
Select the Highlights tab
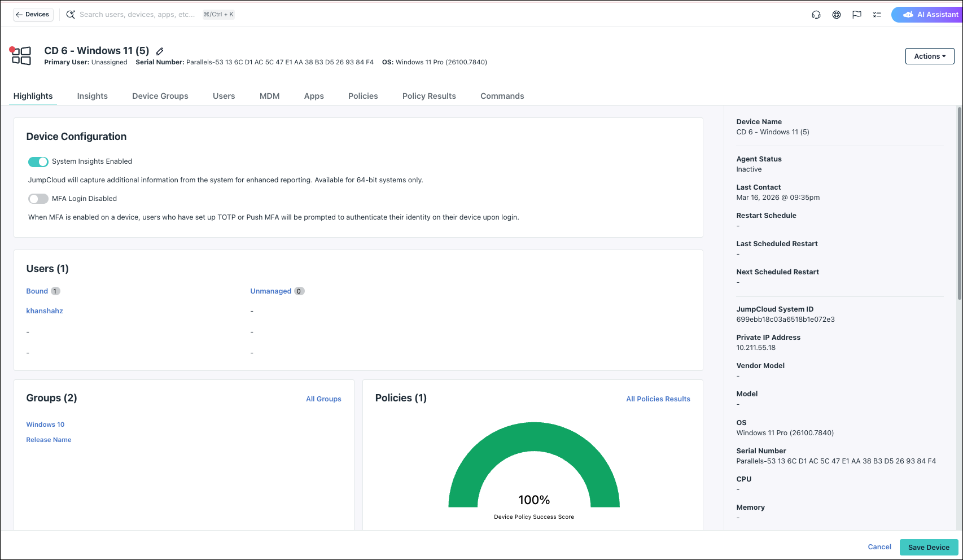[x=33, y=96]
